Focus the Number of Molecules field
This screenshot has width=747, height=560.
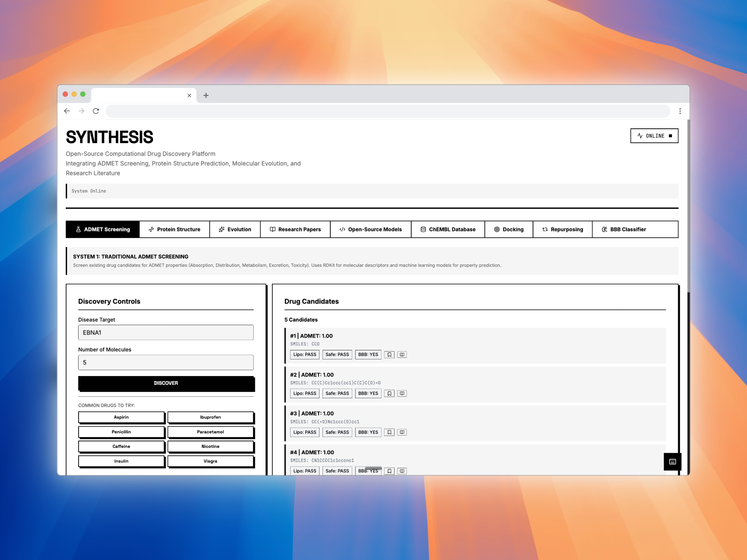(166, 362)
